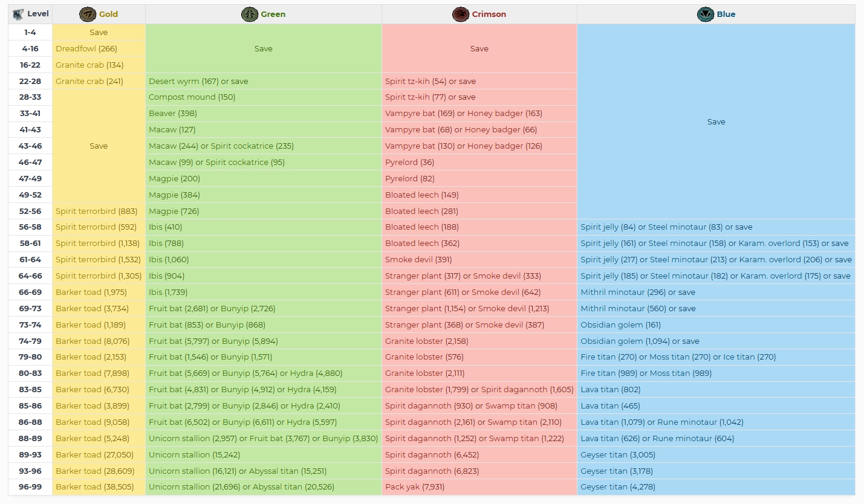Open Dreadfowl link in Gold column
The image size is (864, 504).
click(76, 48)
